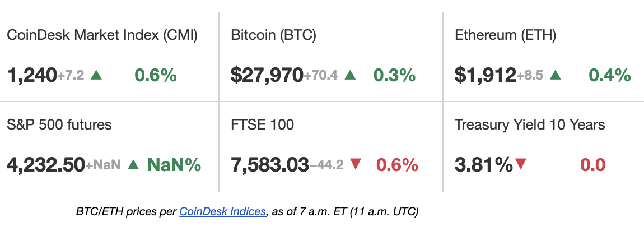Click the green up triangle beside Ethereum +8.5

coord(556,75)
